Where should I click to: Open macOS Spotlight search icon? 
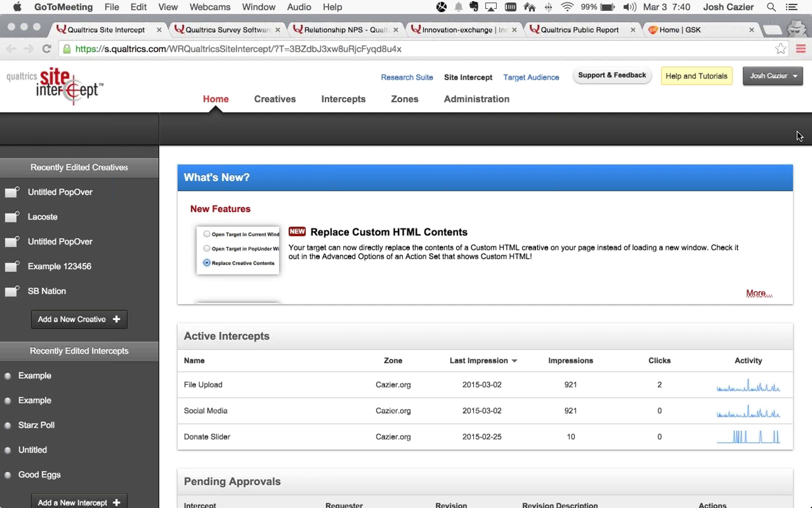tap(771, 7)
